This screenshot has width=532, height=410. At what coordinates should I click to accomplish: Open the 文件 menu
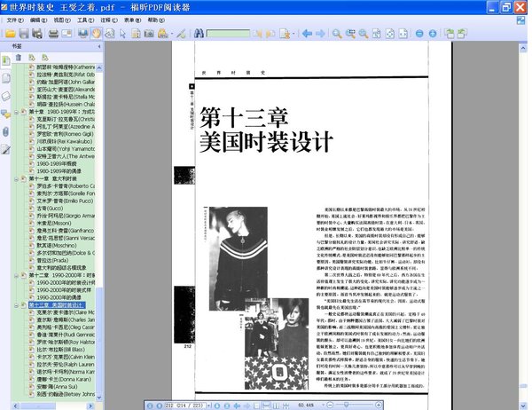16,19
